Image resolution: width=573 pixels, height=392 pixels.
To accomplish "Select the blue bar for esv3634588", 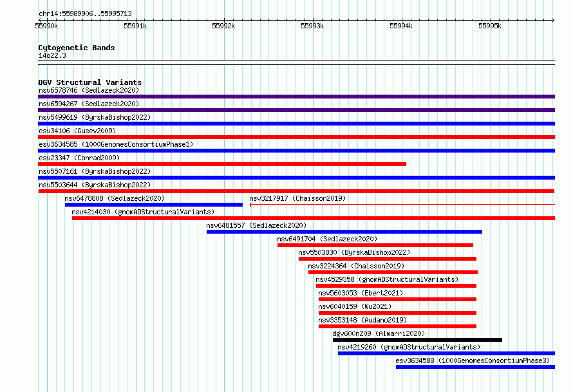I will point(475,367).
